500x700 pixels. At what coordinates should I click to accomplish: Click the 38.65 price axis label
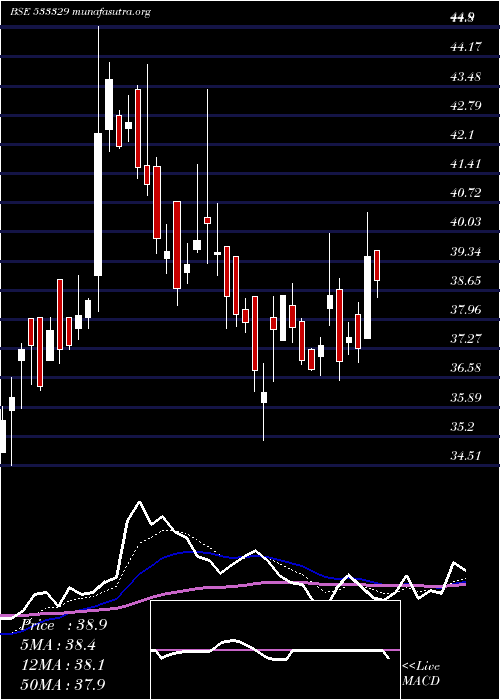(x=466, y=280)
